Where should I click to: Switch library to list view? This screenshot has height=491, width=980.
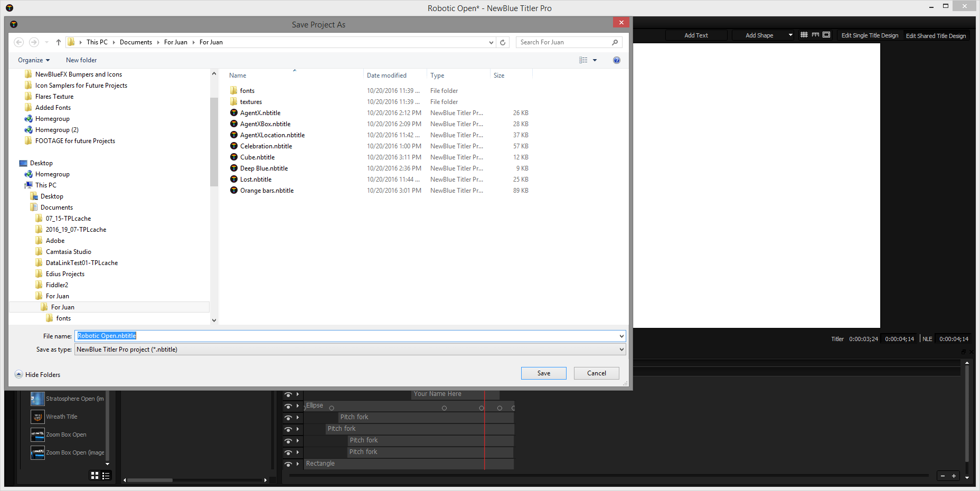click(x=106, y=476)
